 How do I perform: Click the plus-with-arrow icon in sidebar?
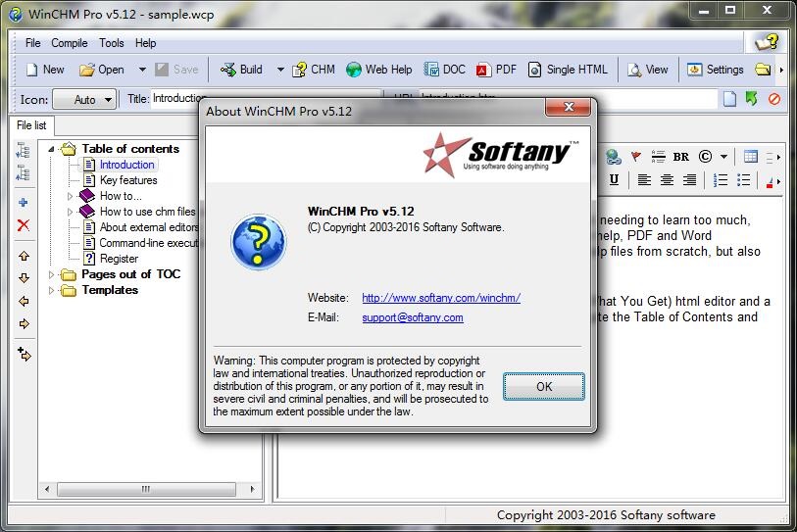pos(24,354)
